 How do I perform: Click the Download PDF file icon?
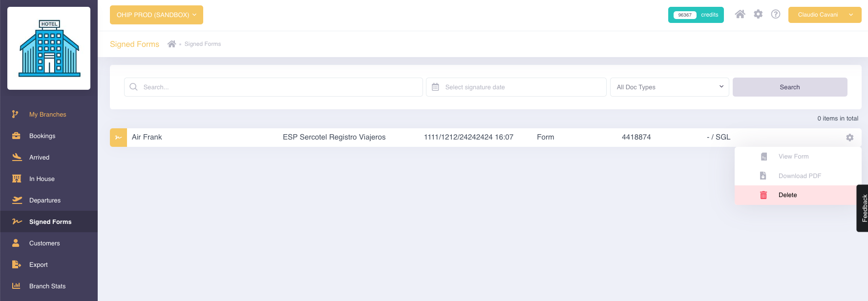pos(763,176)
